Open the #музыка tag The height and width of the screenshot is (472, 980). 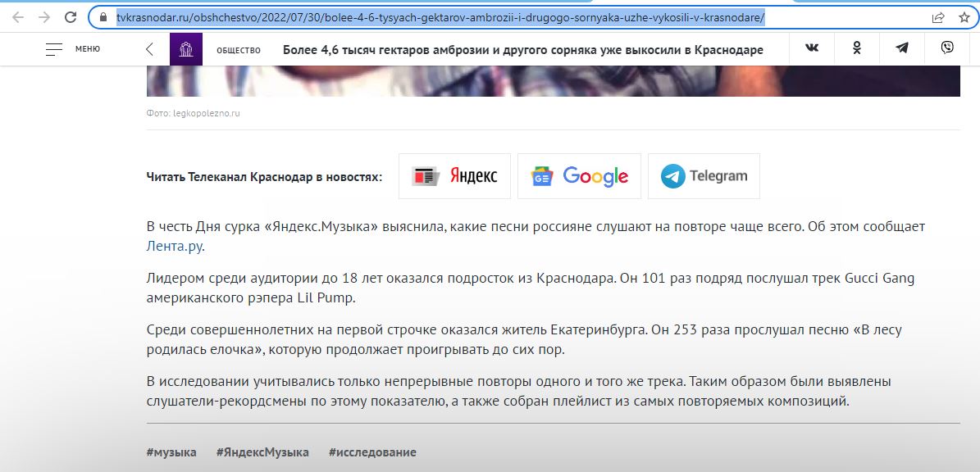[x=171, y=452]
